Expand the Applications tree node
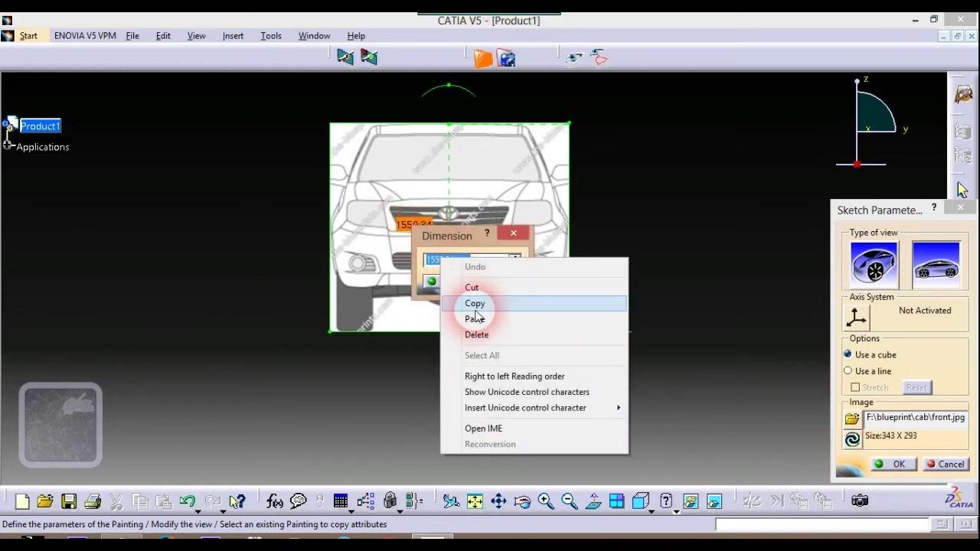The height and width of the screenshot is (551, 980). (x=8, y=145)
